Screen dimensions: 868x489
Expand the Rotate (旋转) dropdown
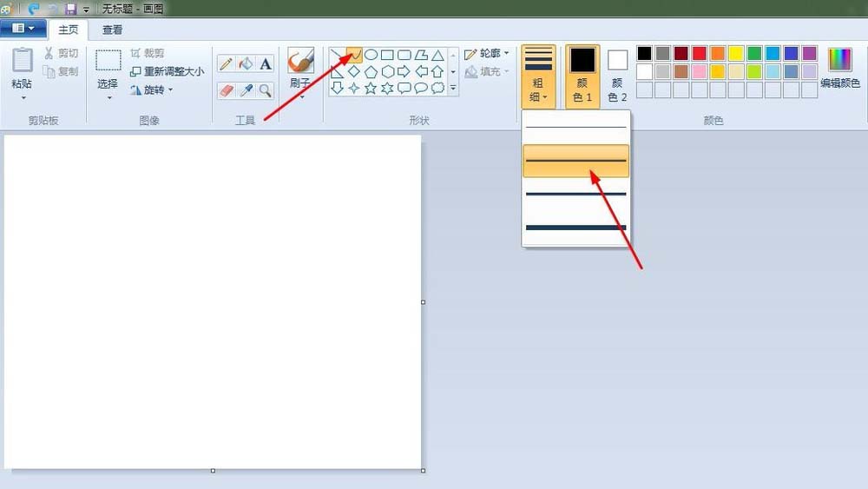pos(151,89)
